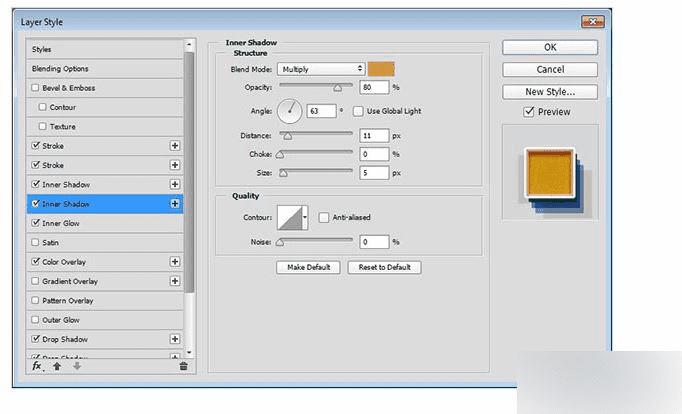Click the plus icon on Gradient Overlay row
This screenshot has width=682, height=414.
175,281
